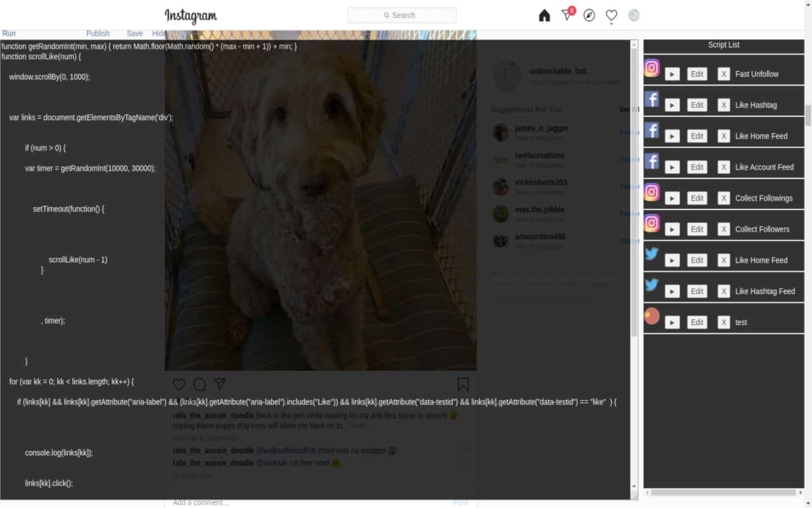This screenshot has height=508, width=812.
Task: Click Instagram icon beside Fast Unfollow
Action: click(652, 68)
